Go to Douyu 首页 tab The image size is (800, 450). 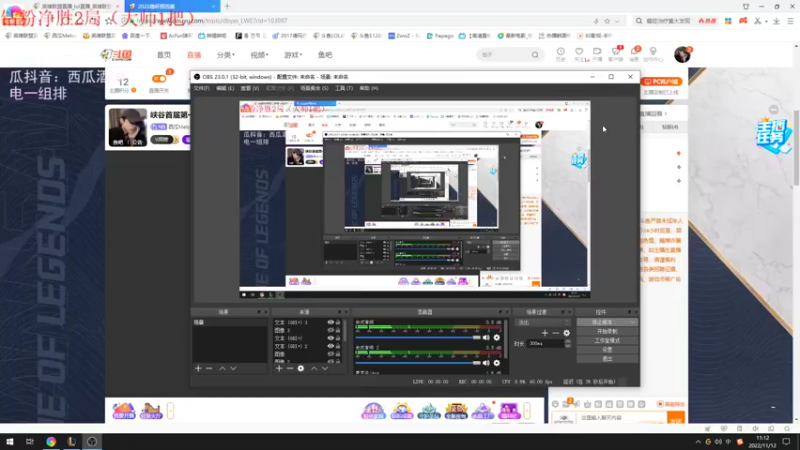click(x=164, y=55)
